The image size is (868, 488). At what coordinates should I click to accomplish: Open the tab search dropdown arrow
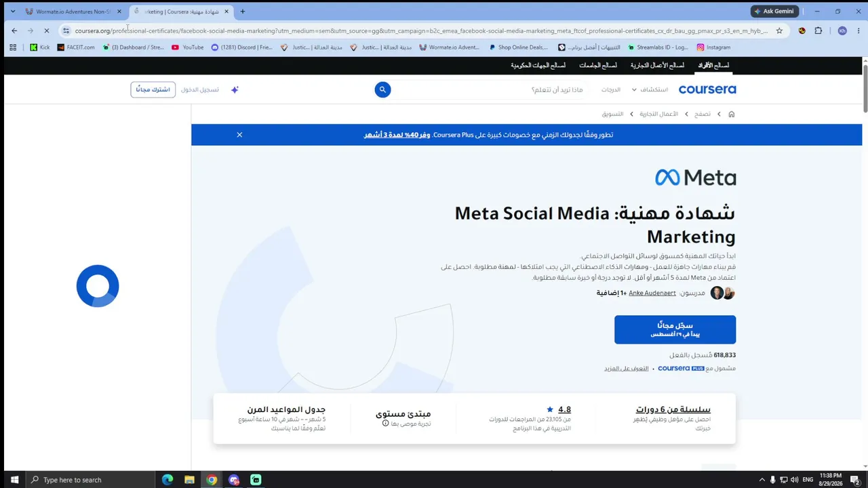coord(12,12)
